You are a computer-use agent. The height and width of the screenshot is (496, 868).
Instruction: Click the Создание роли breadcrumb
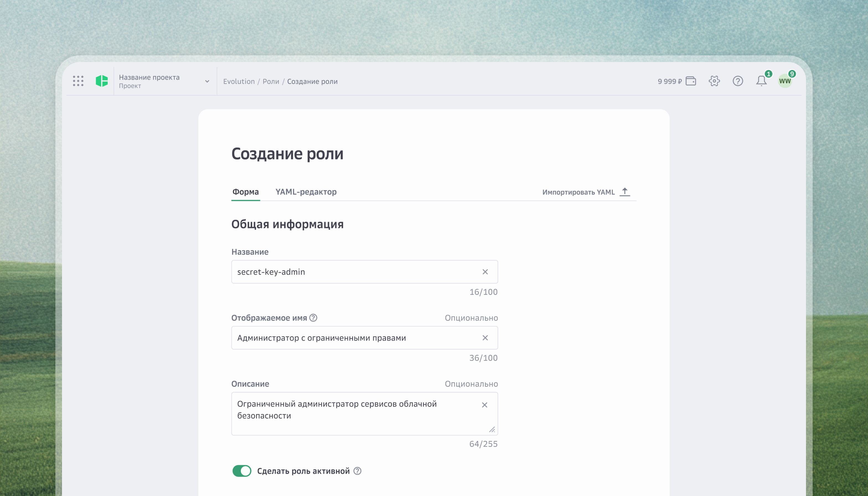[x=312, y=81]
